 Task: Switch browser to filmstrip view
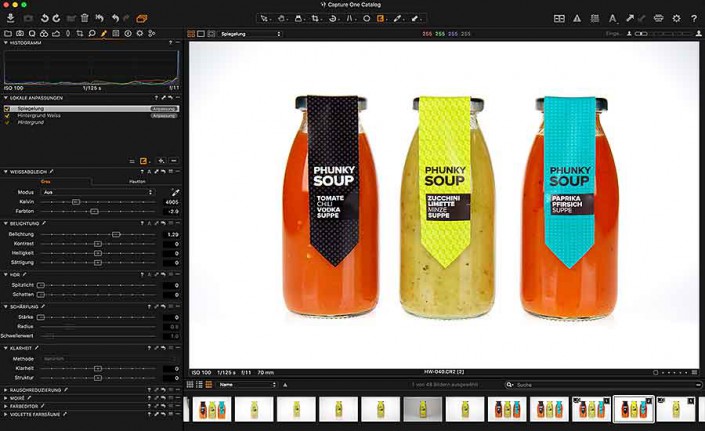click(209, 385)
